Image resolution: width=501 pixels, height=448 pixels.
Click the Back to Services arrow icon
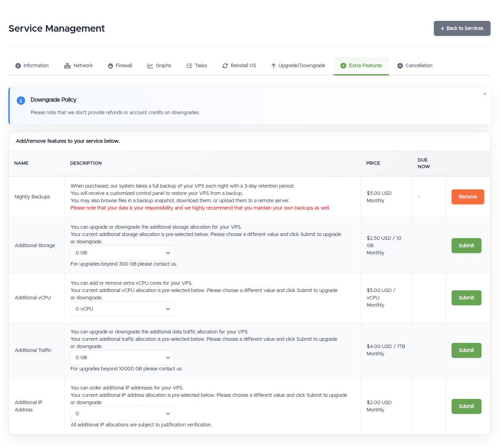click(x=442, y=29)
